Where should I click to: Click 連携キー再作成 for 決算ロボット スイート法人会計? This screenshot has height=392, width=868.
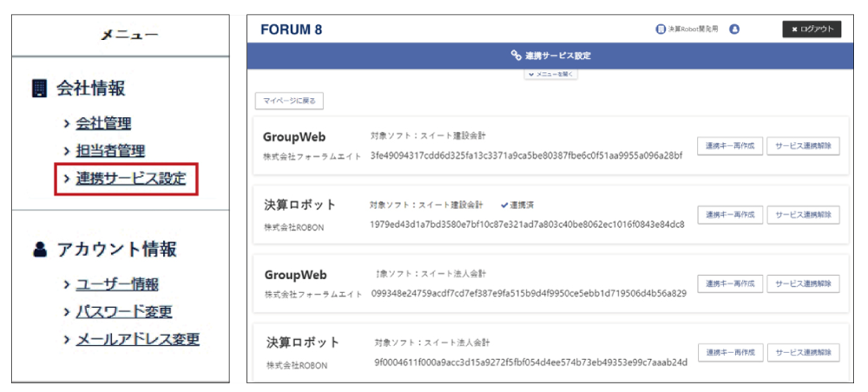(x=730, y=352)
